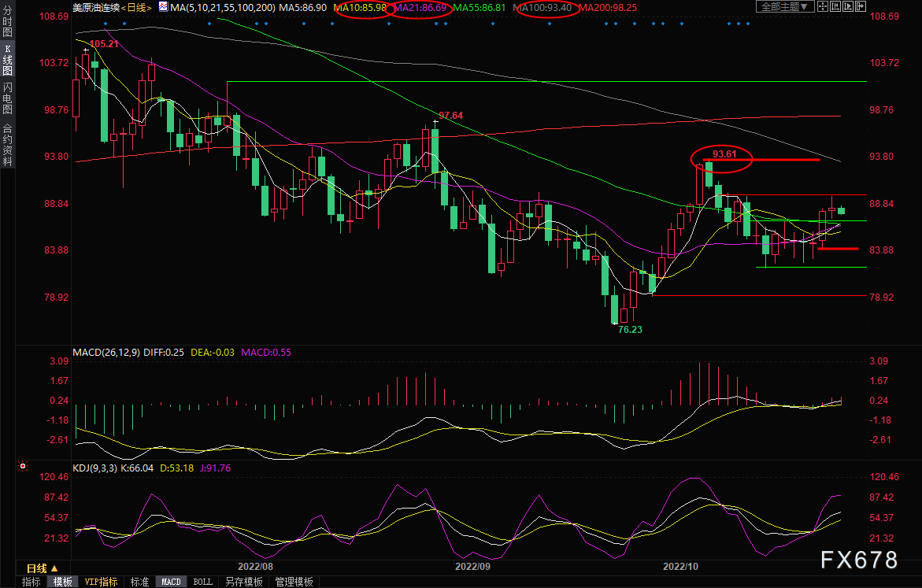Viewport: 922px width, 588px height.
Task: Click 另存模板 to save template
Action: 244,582
